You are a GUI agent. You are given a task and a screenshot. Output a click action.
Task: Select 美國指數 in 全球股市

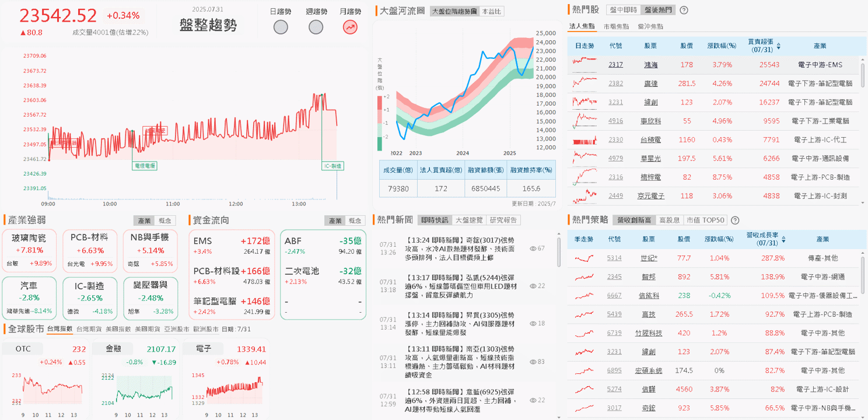point(118,329)
